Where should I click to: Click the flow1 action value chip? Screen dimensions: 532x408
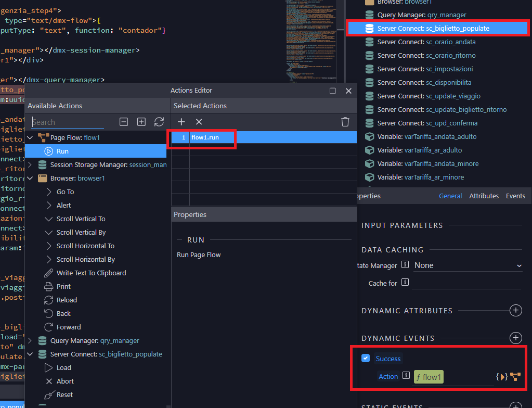[429, 377]
